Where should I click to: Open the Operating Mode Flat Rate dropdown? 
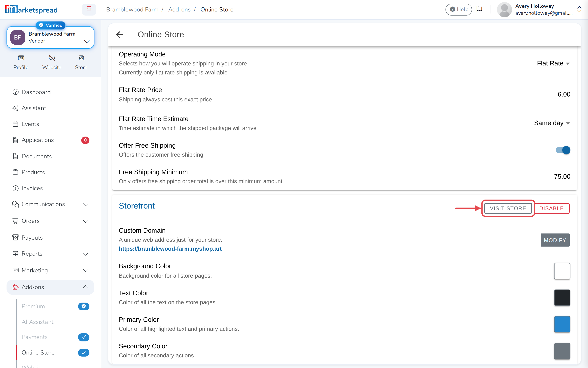click(553, 63)
